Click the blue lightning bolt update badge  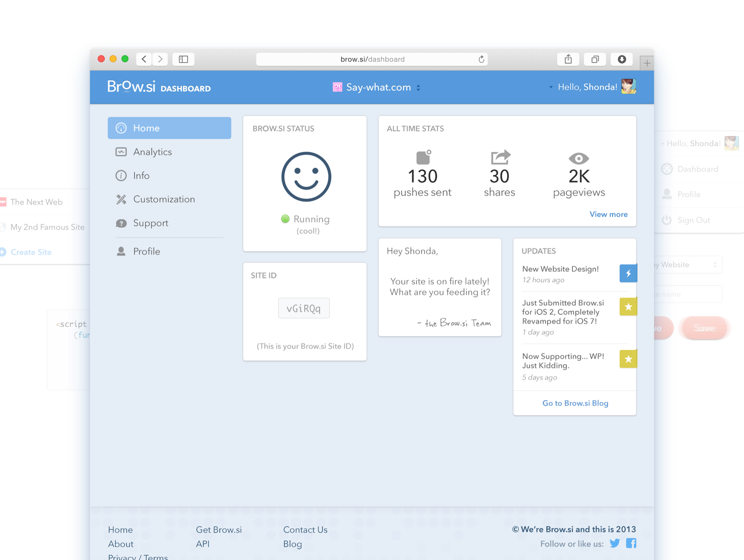point(628,273)
